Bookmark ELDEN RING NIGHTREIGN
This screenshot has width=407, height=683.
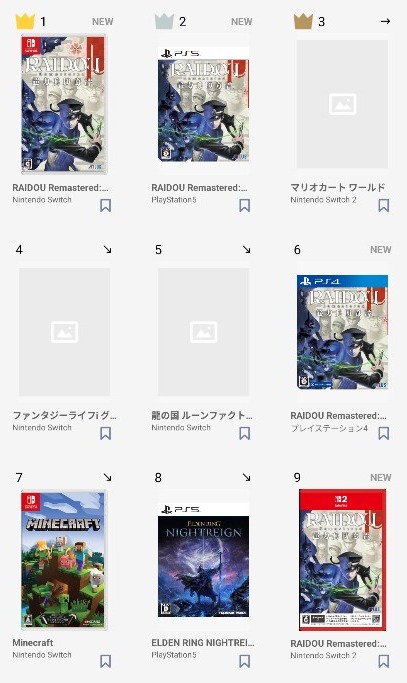pos(244,661)
